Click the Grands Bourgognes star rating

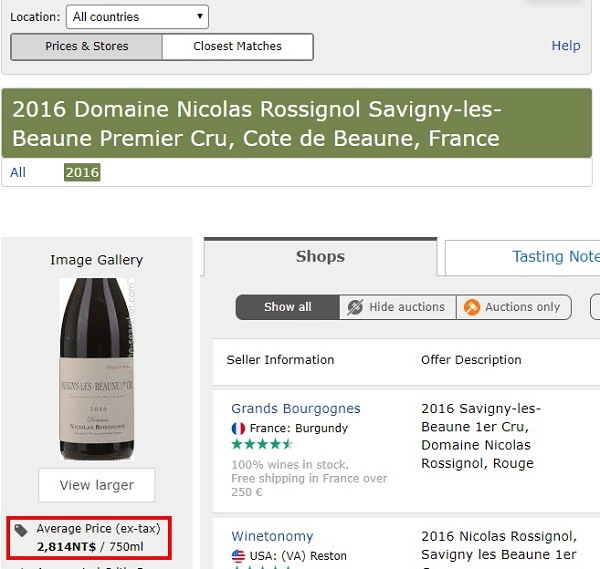[x=262, y=444]
